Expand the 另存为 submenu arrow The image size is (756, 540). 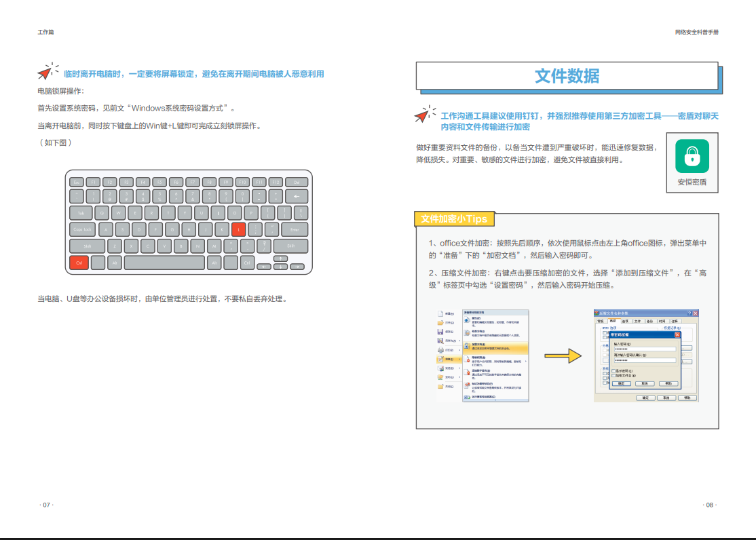[459, 340]
